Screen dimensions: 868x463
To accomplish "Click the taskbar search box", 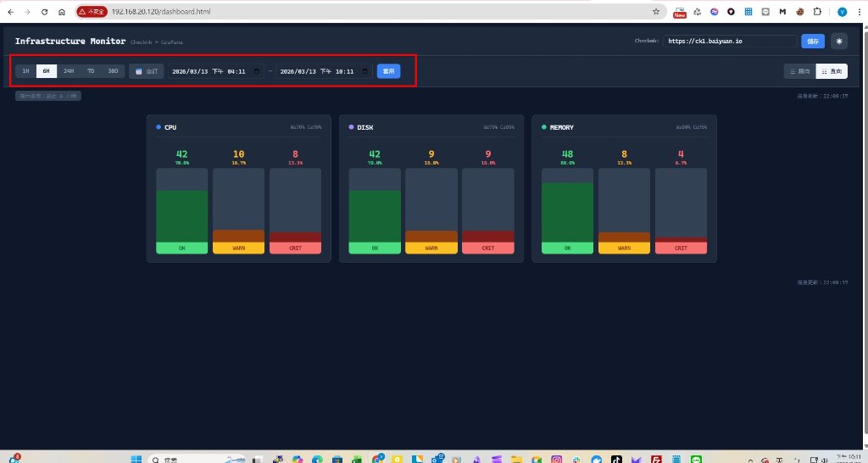I will (x=198, y=459).
